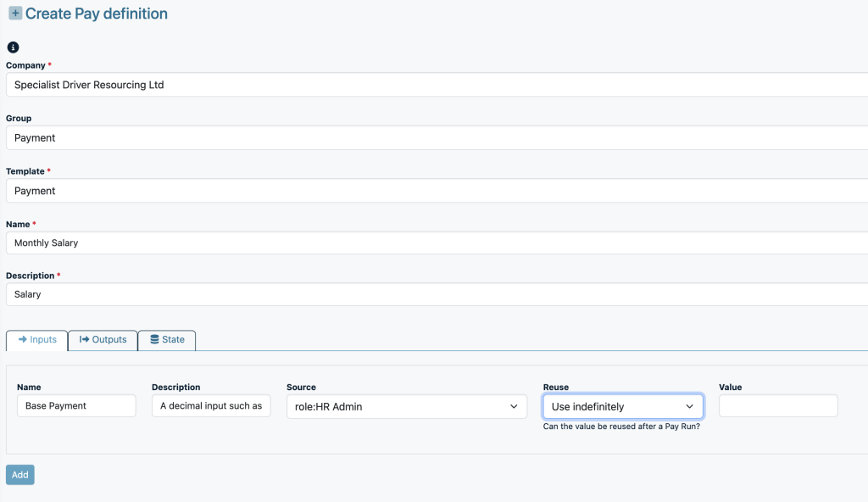Click the plus icon beside Create Pay definition
Screen dimensions: 868x502
pos(15,14)
